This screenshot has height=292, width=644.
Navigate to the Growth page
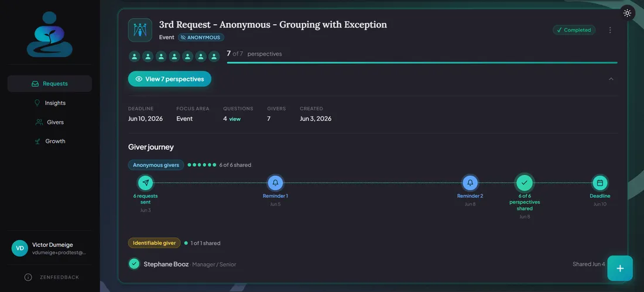(x=50, y=141)
